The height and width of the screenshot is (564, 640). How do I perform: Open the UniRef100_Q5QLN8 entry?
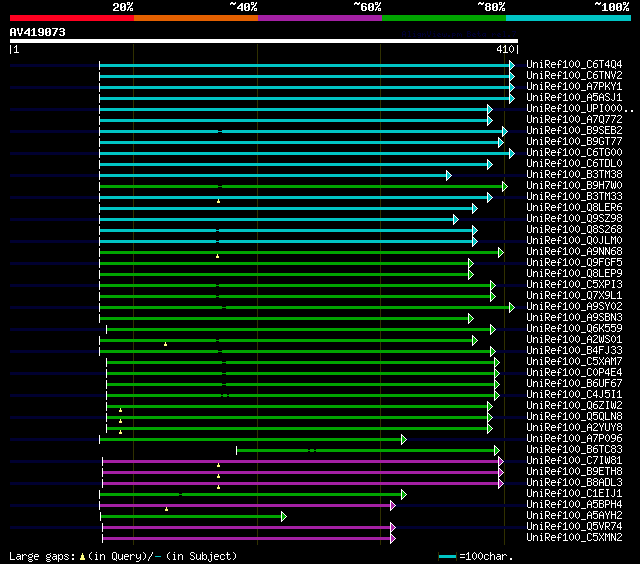(x=574, y=417)
